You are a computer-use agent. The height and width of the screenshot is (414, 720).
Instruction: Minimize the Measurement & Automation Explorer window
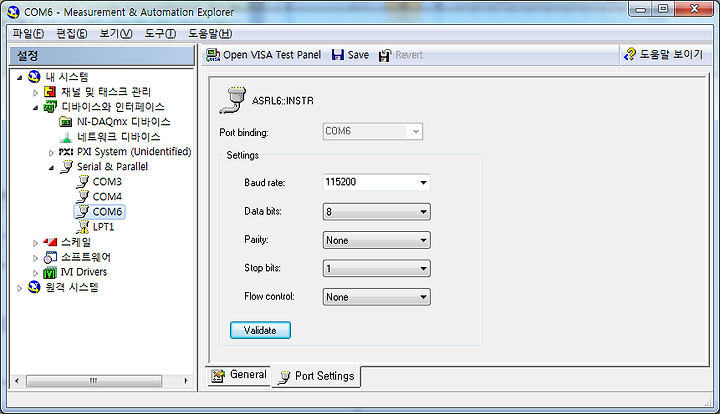click(641, 9)
